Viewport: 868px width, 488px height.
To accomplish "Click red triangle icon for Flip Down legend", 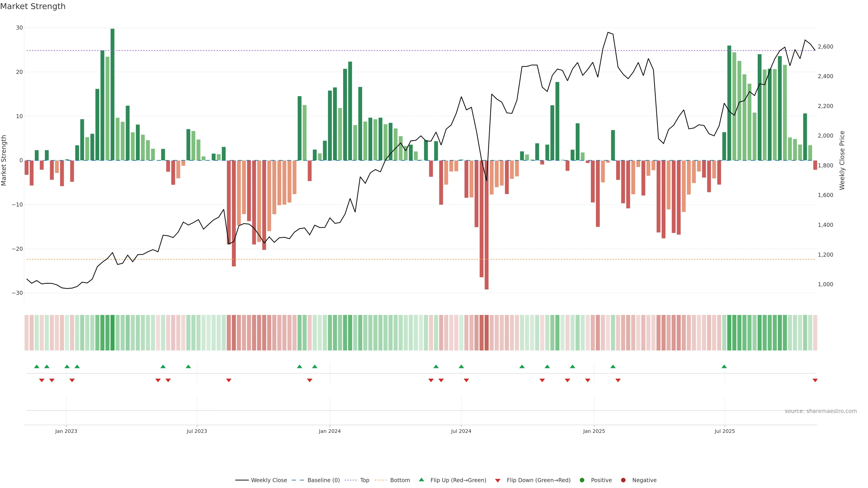I will click(498, 481).
